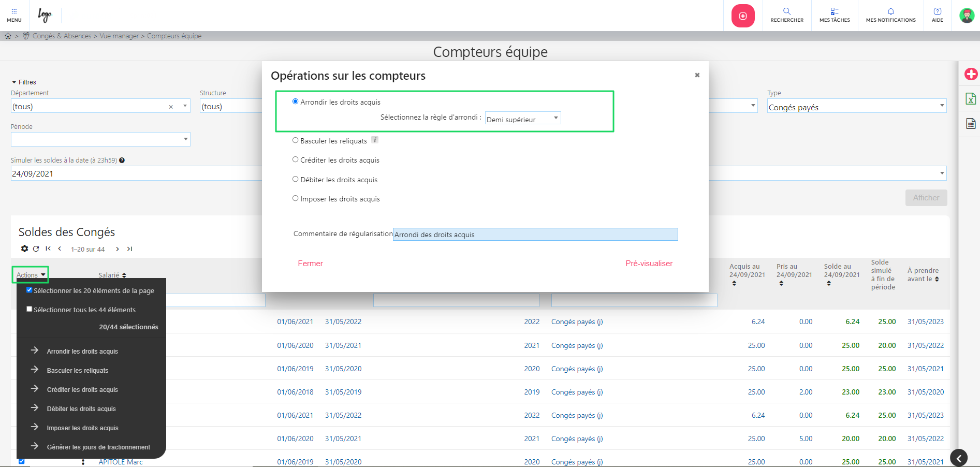Click the Excel export icon

coord(971,99)
